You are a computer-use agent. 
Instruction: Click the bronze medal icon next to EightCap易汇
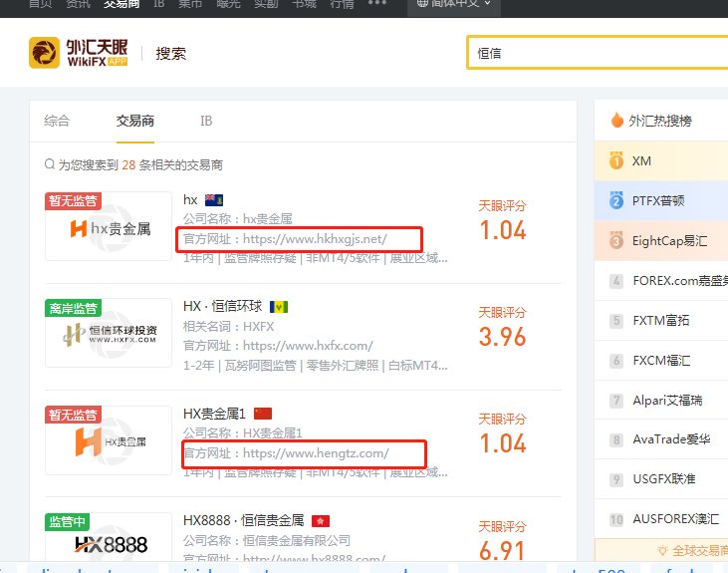[616, 240]
